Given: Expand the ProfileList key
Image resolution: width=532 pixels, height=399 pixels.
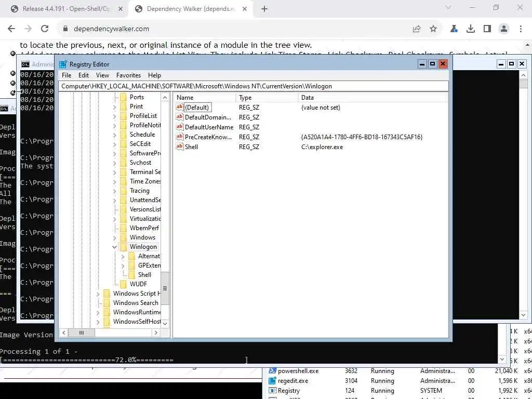Looking at the screenshot, I should tap(114, 116).
